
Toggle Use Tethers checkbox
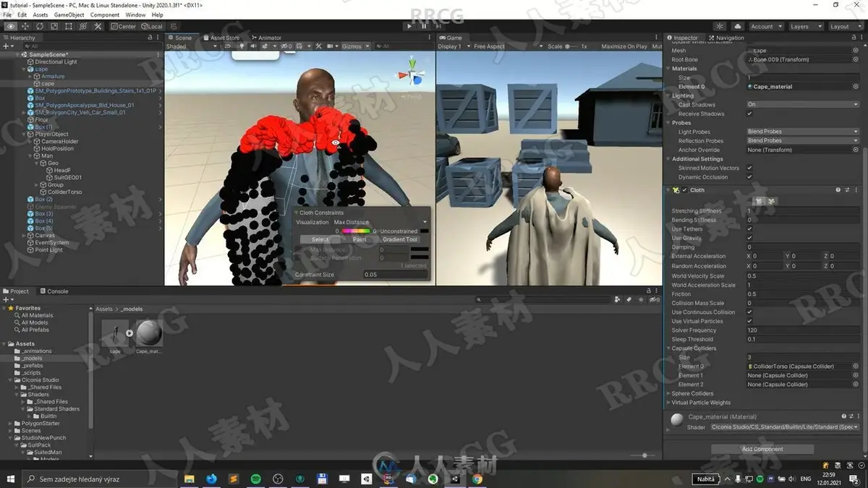tap(749, 229)
